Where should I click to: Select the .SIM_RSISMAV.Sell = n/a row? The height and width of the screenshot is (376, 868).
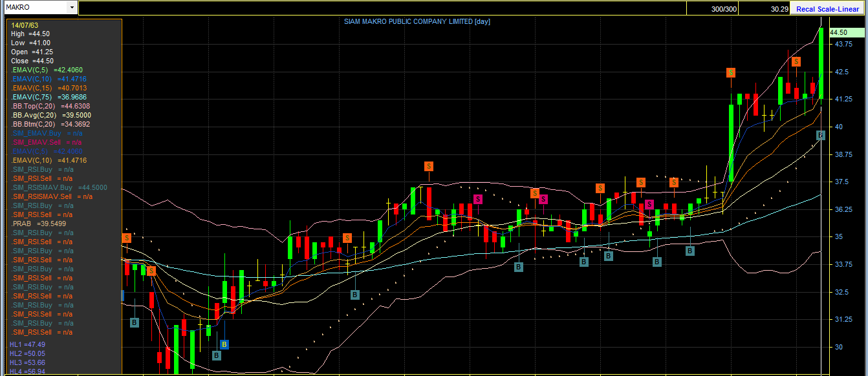(52, 196)
